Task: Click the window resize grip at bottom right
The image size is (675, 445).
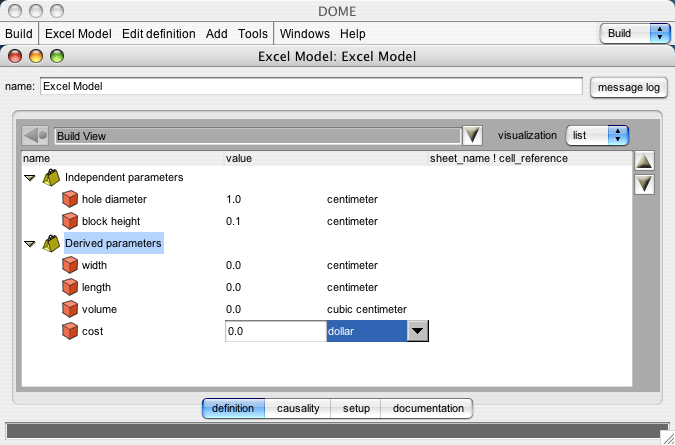Action: pyautogui.click(x=666, y=437)
